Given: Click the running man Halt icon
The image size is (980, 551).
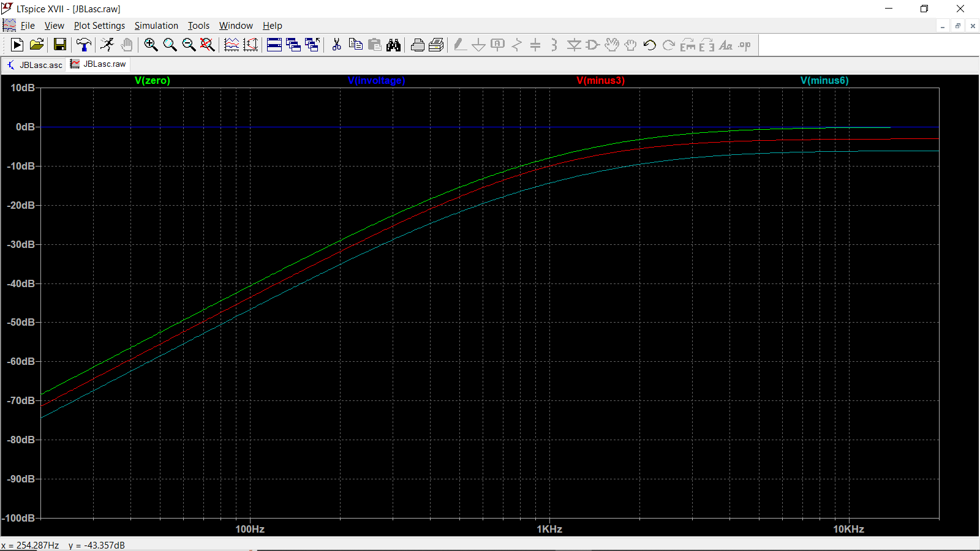Looking at the screenshot, I should tap(107, 45).
